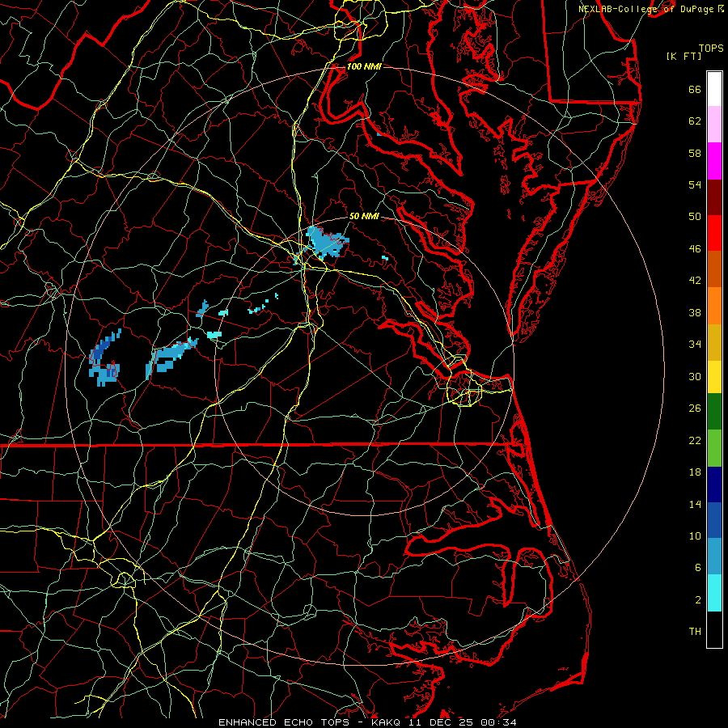The width and height of the screenshot is (728, 728).
Task: Click the 50 value on the legend
Action: click(x=695, y=216)
